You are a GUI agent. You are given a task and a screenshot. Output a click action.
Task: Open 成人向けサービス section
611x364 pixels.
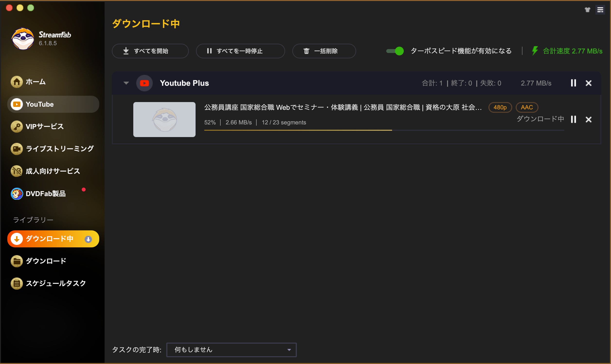pos(53,171)
